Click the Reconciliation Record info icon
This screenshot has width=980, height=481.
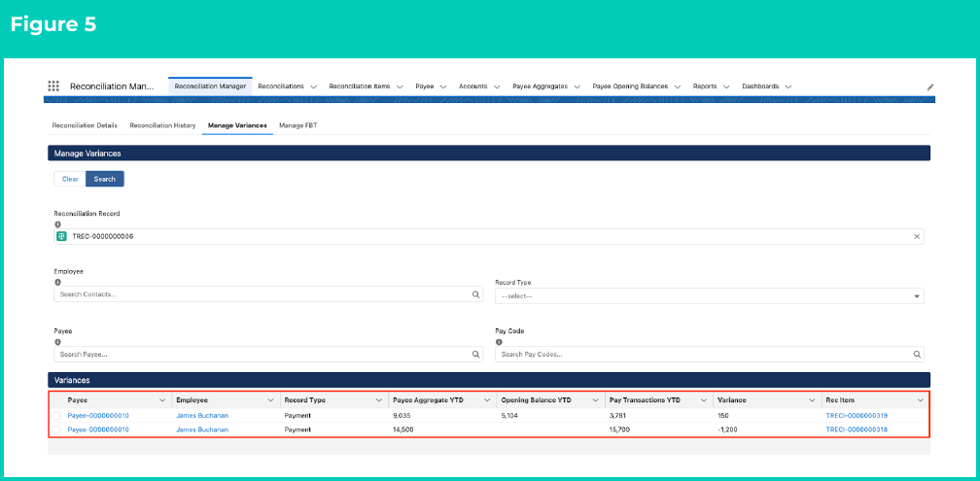coord(57,224)
